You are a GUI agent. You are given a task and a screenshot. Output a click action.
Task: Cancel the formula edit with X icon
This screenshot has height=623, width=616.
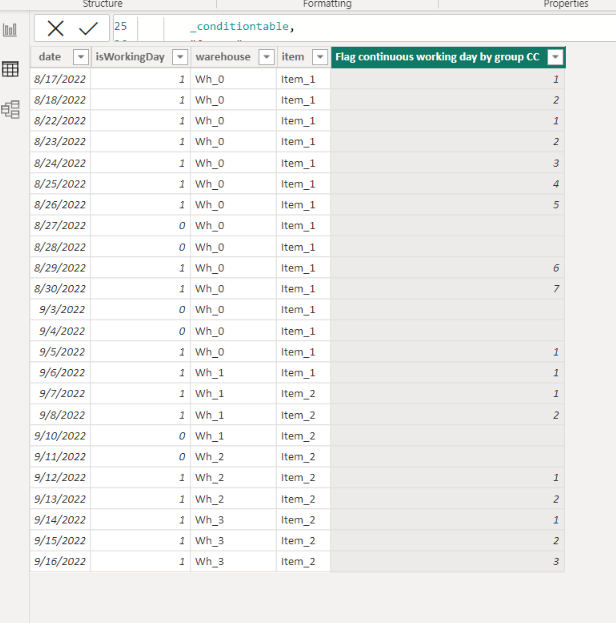pyautogui.click(x=55, y=28)
